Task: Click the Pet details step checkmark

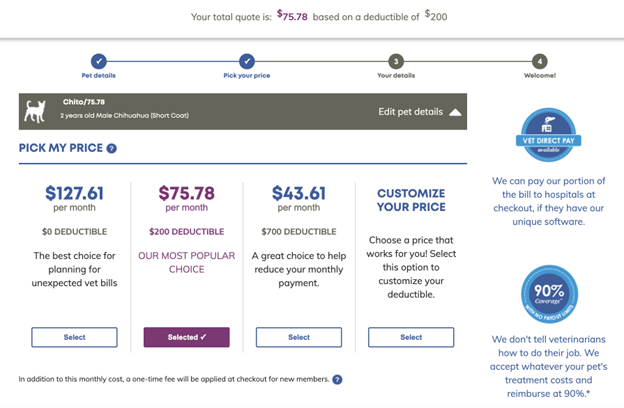Action: [98, 61]
